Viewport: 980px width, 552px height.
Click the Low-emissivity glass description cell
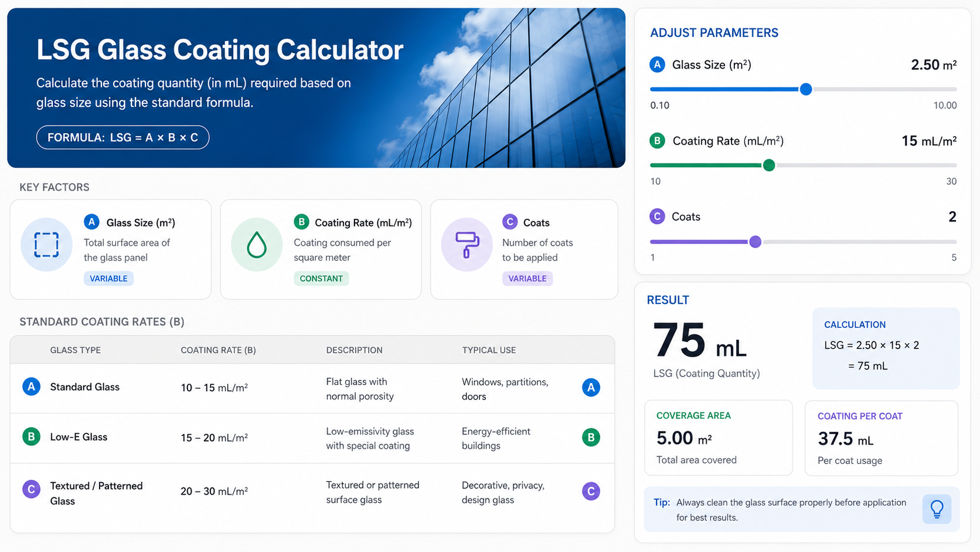coord(370,438)
